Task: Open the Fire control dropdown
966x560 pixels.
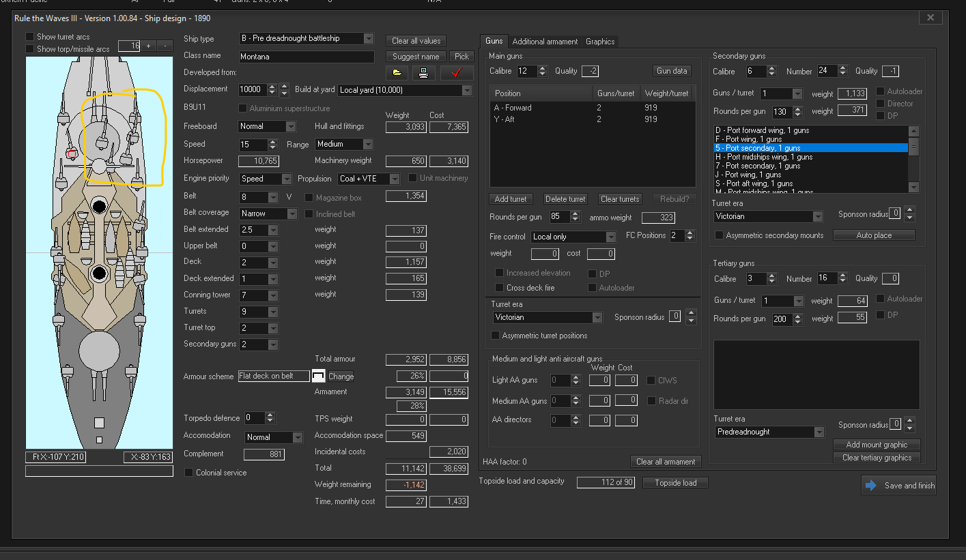Action: click(611, 237)
